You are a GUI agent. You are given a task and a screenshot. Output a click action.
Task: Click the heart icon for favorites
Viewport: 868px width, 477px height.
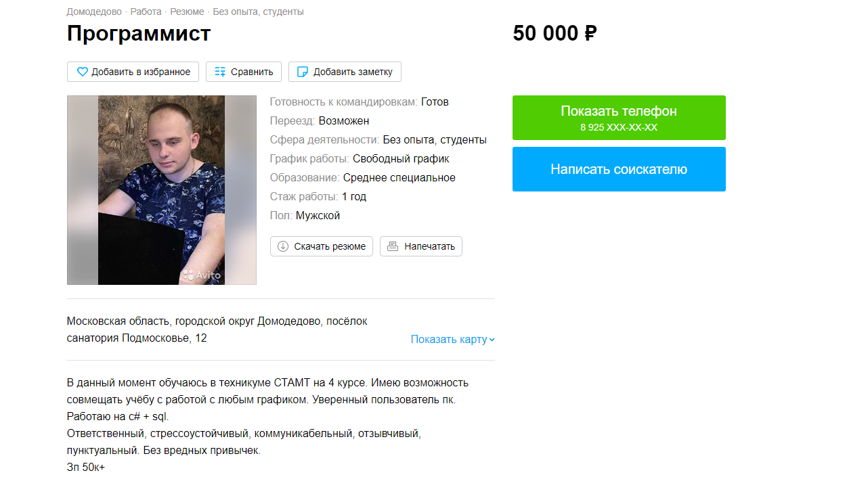point(82,72)
